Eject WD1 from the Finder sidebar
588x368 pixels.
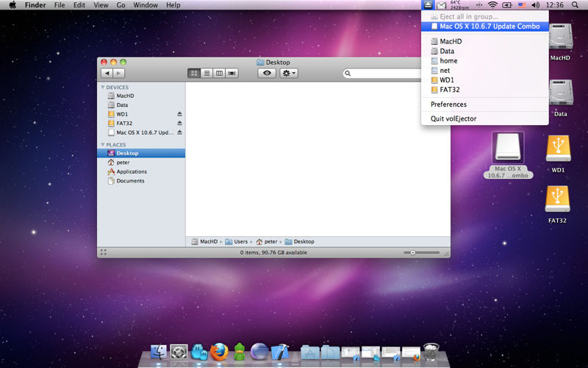point(179,114)
